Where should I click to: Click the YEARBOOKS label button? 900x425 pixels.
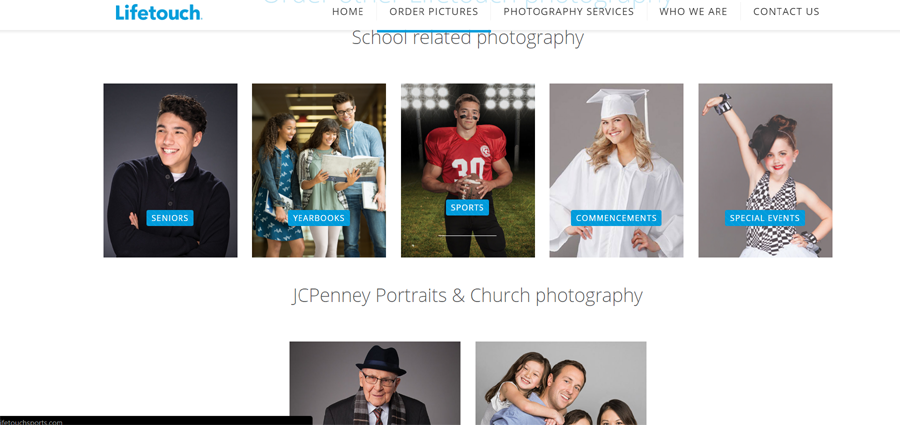[319, 218]
